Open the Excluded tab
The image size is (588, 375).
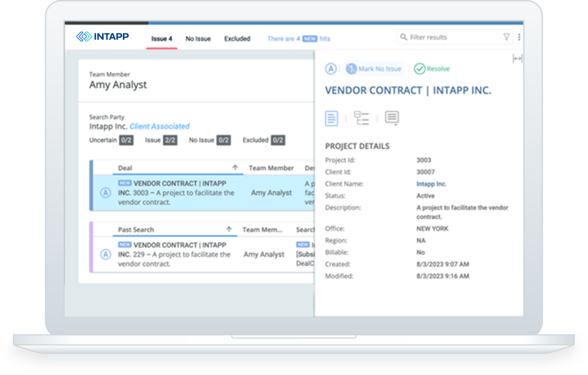(237, 39)
